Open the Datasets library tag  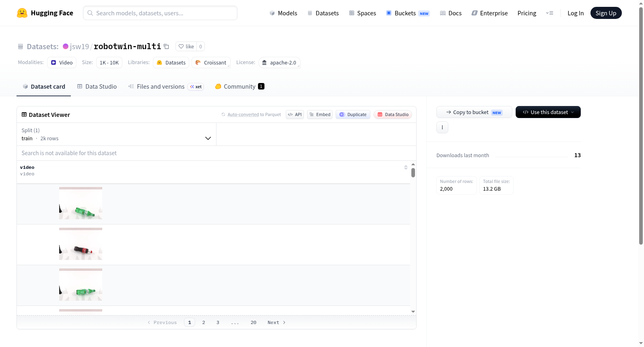[x=171, y=62]
